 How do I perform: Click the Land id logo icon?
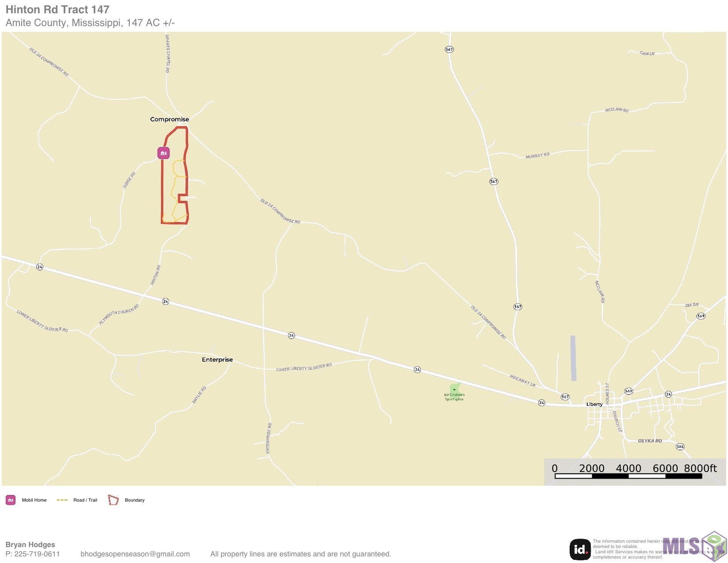pos(580,550)
